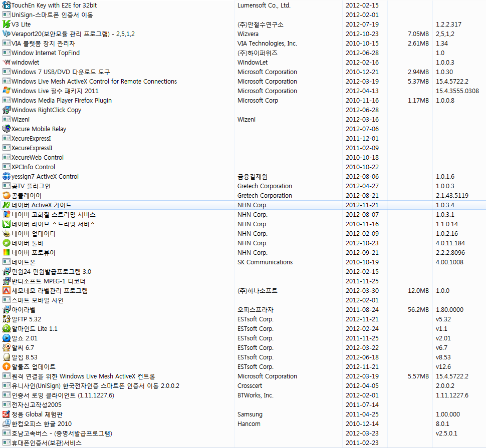486x448 pixels.
Task: Click the 알쇼 2.01 player icon
Action: click(6, 338)
